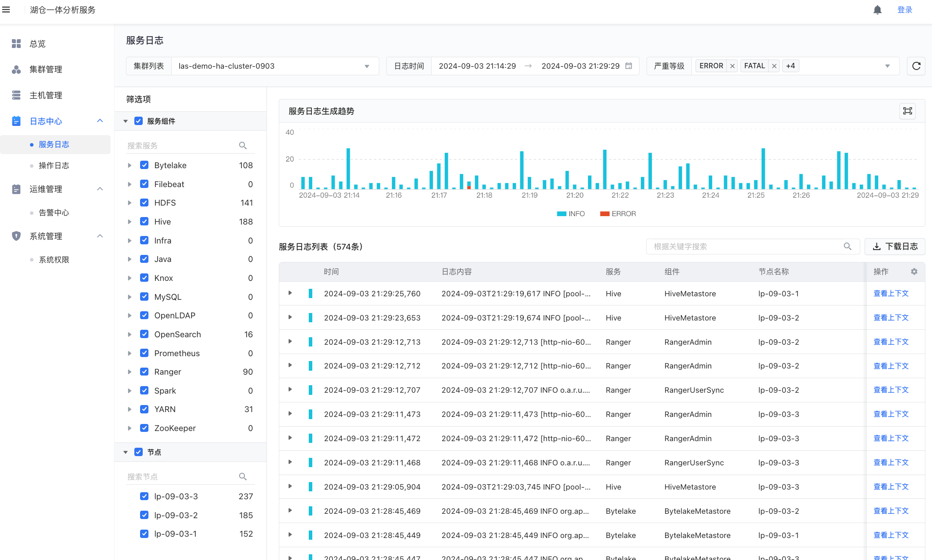Open the notification bell
This screenshot has width=932, height=560.
click(x=877, y=10)
